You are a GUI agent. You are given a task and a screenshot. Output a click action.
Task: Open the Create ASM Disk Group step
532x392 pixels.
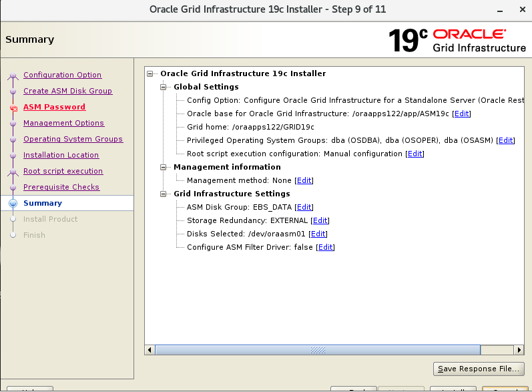tap(68, 91)
